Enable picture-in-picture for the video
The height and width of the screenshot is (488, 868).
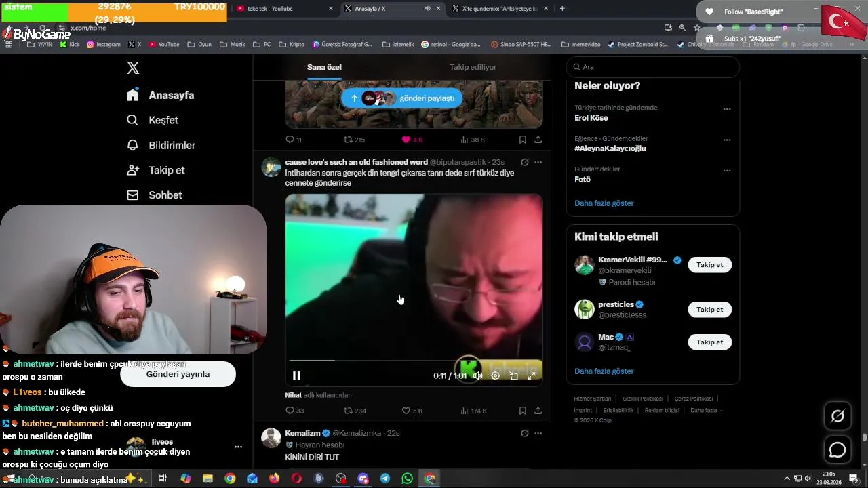click(x=513, y=375)
